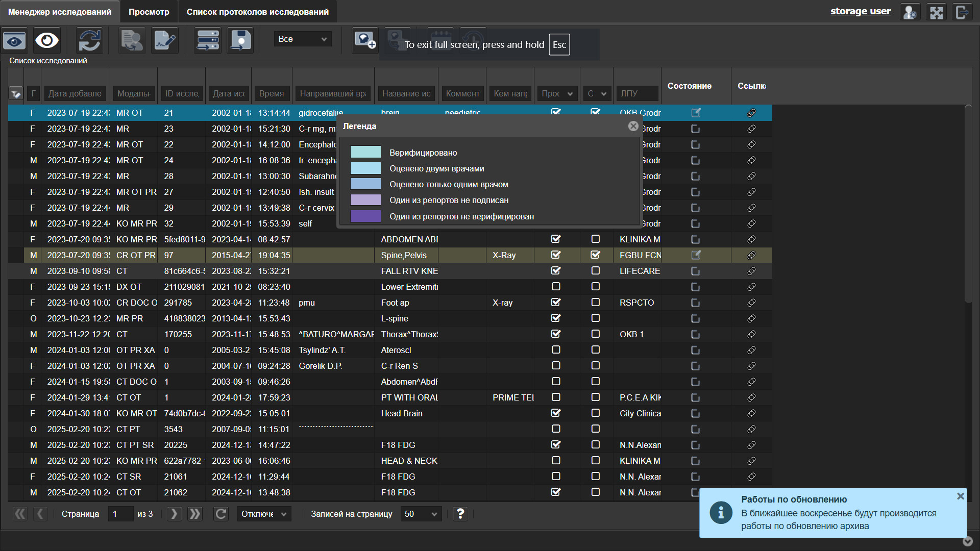Click the page number input field
Screen dimensions: 980x551
120,514
